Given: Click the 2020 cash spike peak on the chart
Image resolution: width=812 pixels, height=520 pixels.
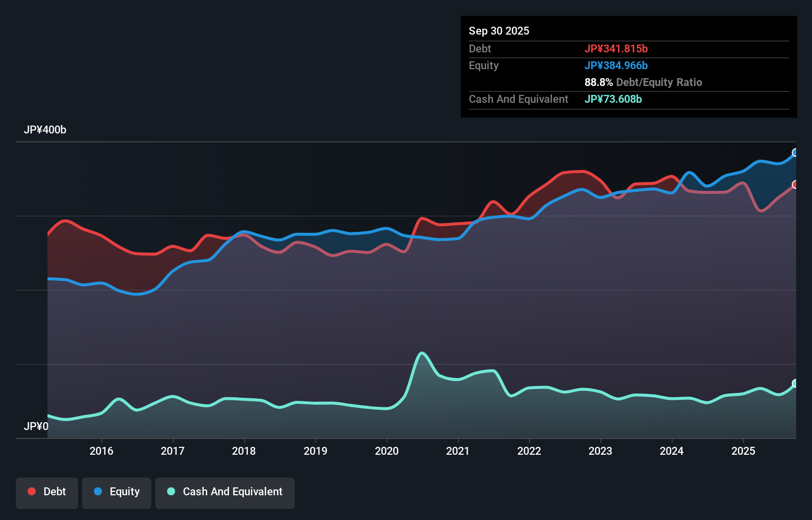Looking at the screenshot, I should click(422, 353).
